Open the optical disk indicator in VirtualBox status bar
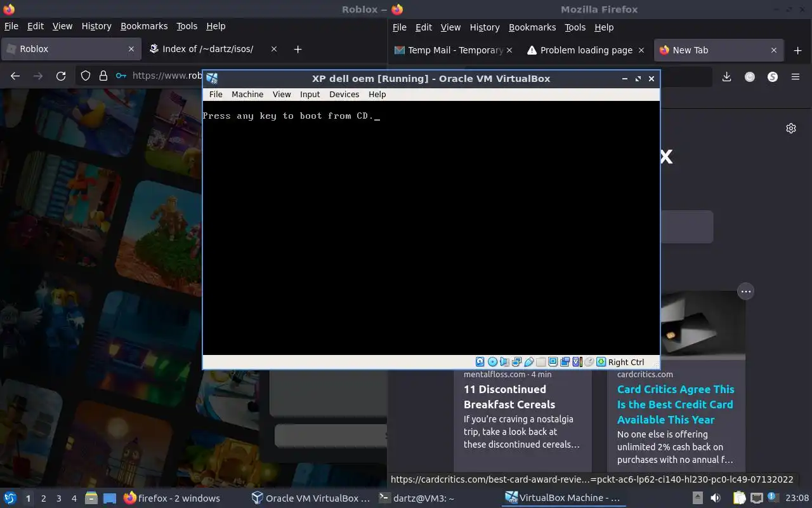Viewport: 812px width, 508px height. pyautogui.click(x=492, y=362)
